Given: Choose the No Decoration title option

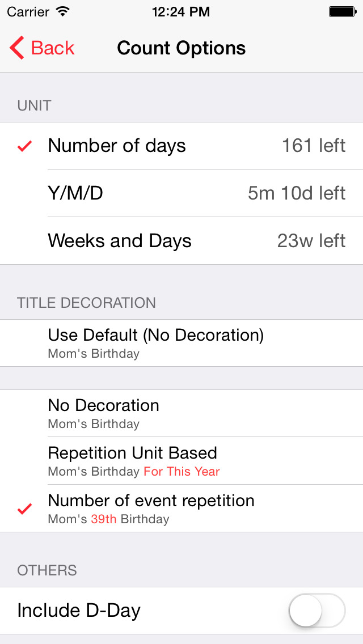Looking at the screenshot, I should (x=104, y=413).
